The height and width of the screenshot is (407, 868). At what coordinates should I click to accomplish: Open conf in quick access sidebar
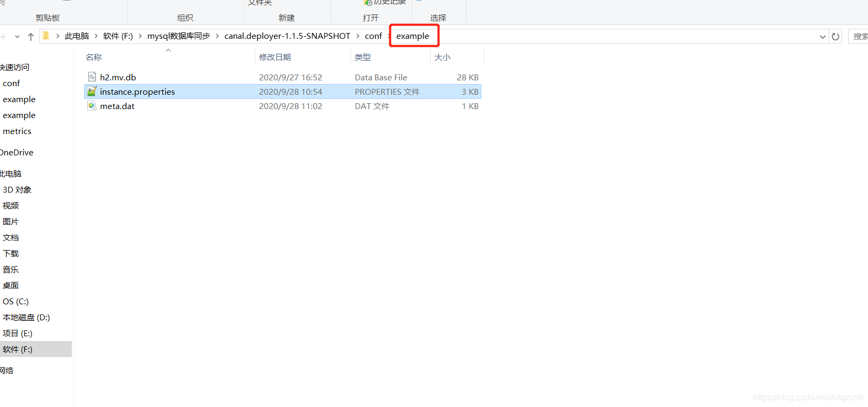(11, 84)
